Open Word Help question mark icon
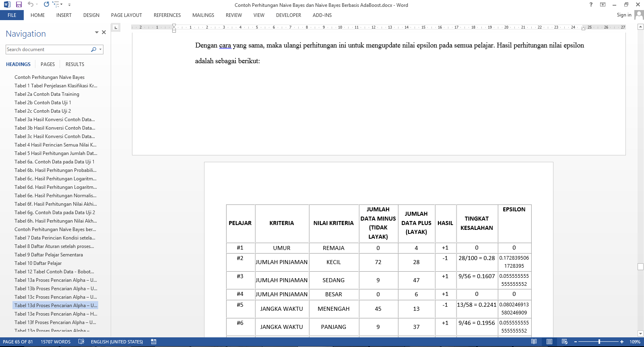Screen dimensions: 644x347 (591, 5)
